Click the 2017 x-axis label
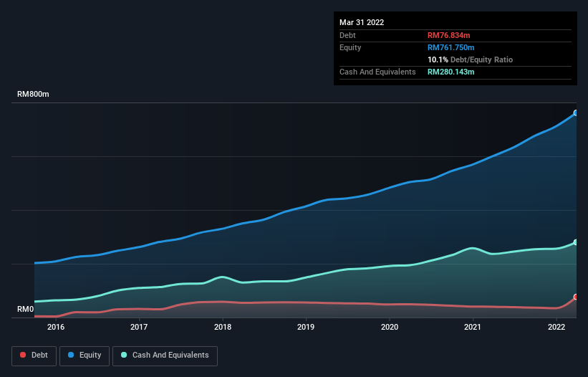 (x=139, y=327)
